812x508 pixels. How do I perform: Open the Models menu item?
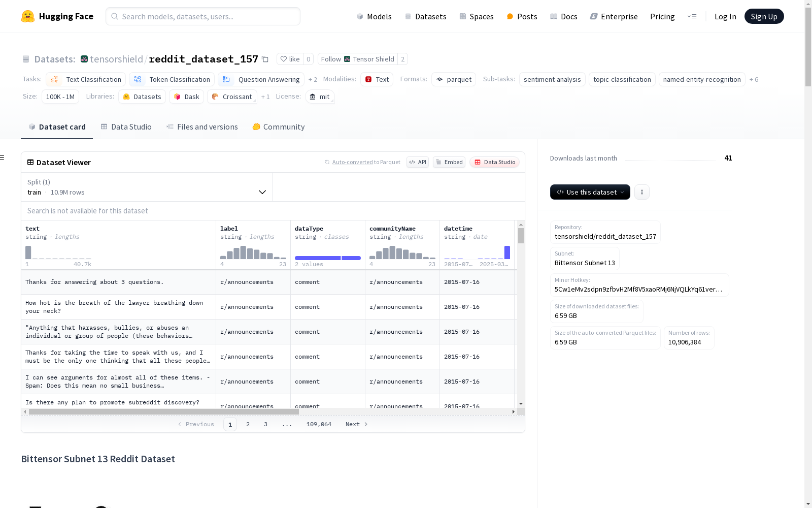point(374,16)
